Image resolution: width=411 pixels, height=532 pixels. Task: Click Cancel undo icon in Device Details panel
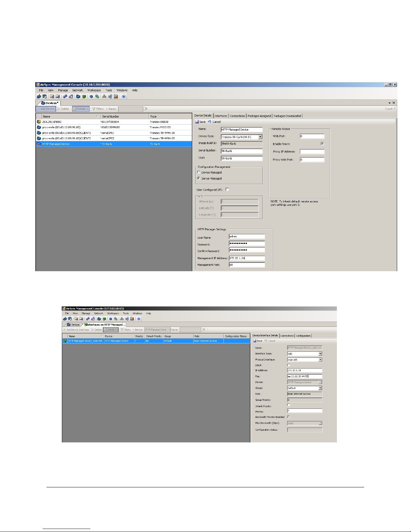tap(209, 122)
